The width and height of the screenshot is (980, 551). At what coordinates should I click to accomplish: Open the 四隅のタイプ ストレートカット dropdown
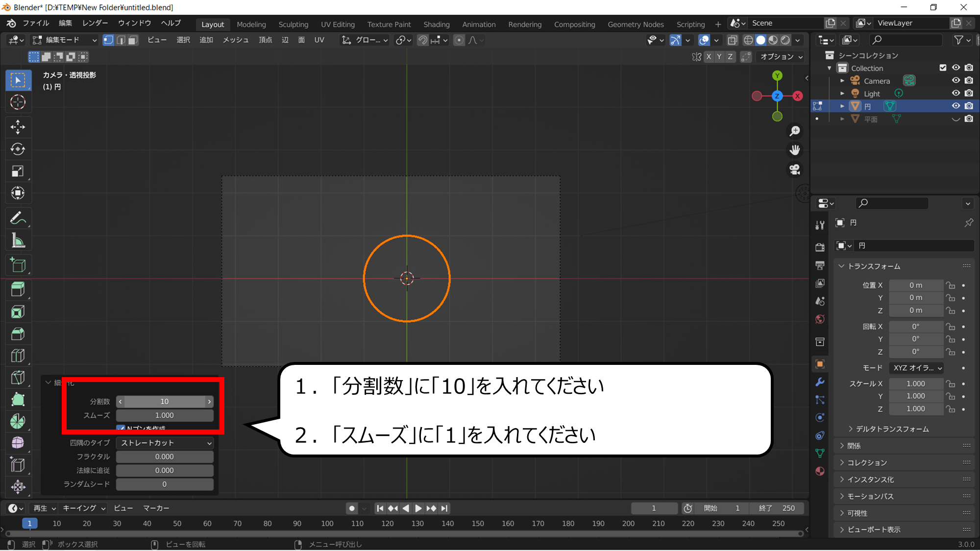165,443
